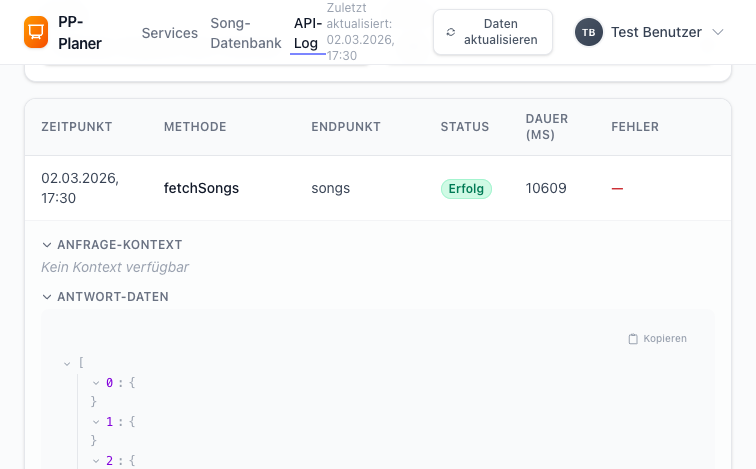Screen dimensions: 756x469
Task: Click the red dash in Fehler column
Action: [617, 188]
